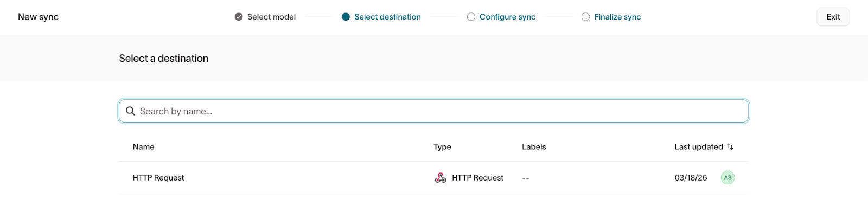Click the checkmark icon beside Select model
The height and width of the screenshot is (218, 868).
pos(239,17)
